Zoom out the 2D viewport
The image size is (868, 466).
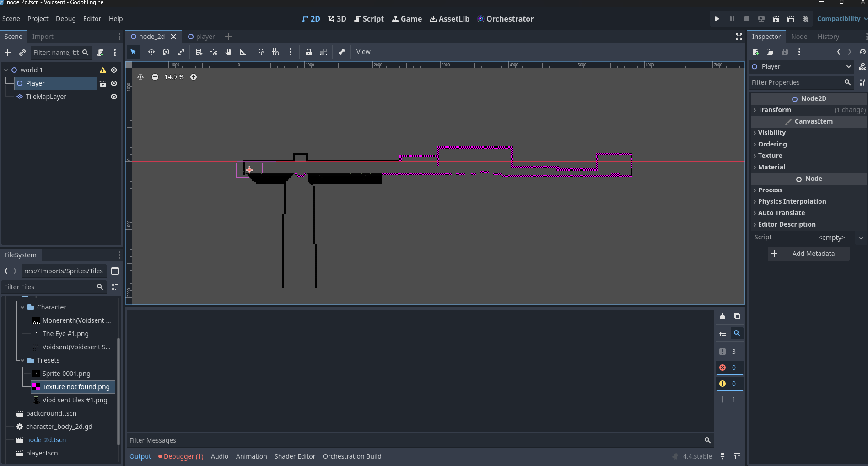155,77
